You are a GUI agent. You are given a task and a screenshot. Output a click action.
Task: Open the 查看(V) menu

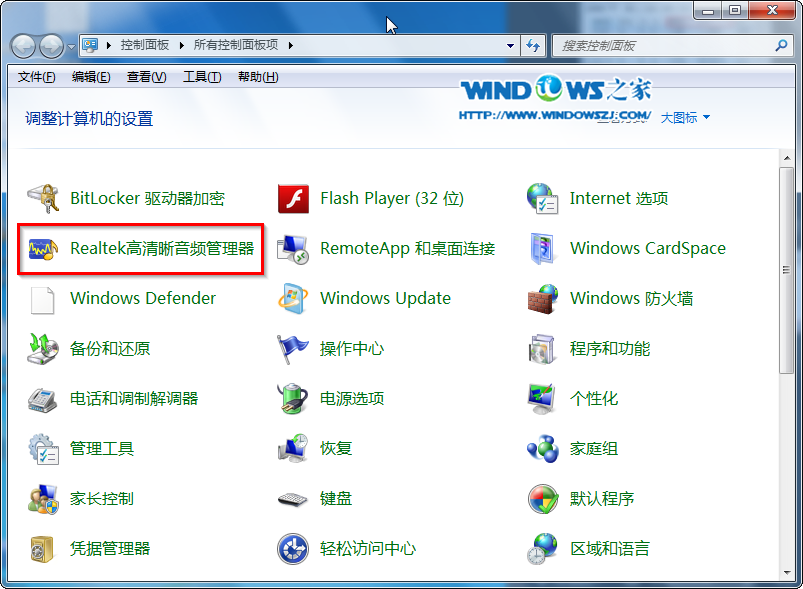click(147, 77)
